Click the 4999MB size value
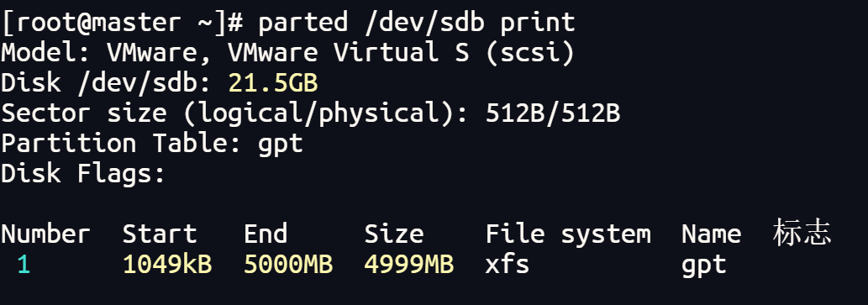868x305 pixels. coord(409,265)
